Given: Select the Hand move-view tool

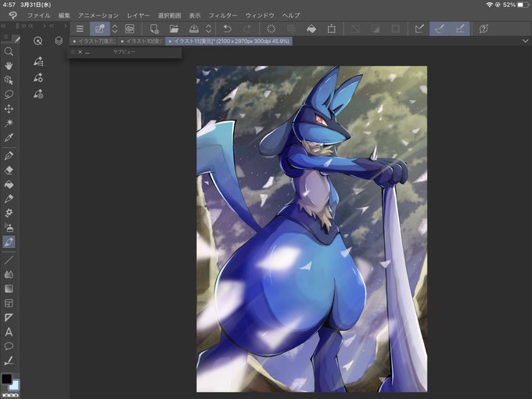Looking at the screenshot, I should [x=9, y=66].
